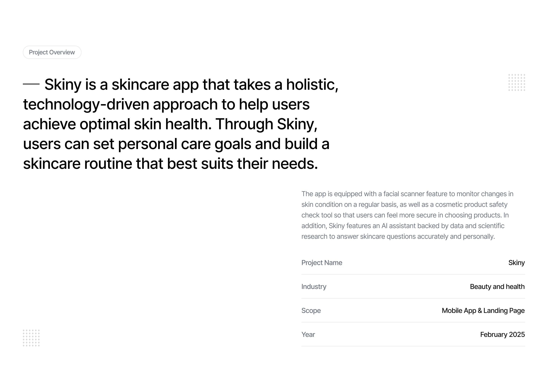Image resolution: width=548 pixels, height=392 pixels.
Task: Click "skincare routine" in the headline's last line
Action: [77, 164]
